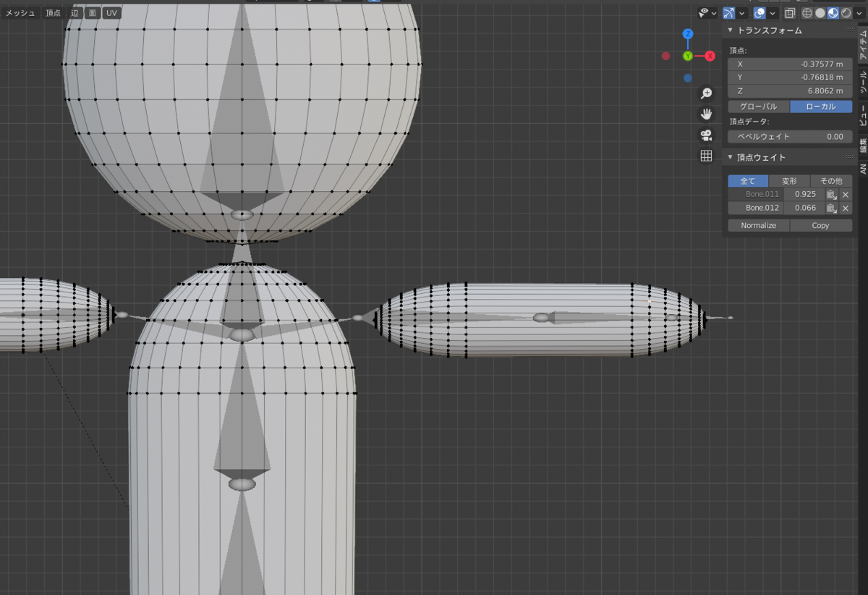Remove vertex from Bone.011 group
The height and width of the screenshot is (595, 868).
(x=846, y=194)
